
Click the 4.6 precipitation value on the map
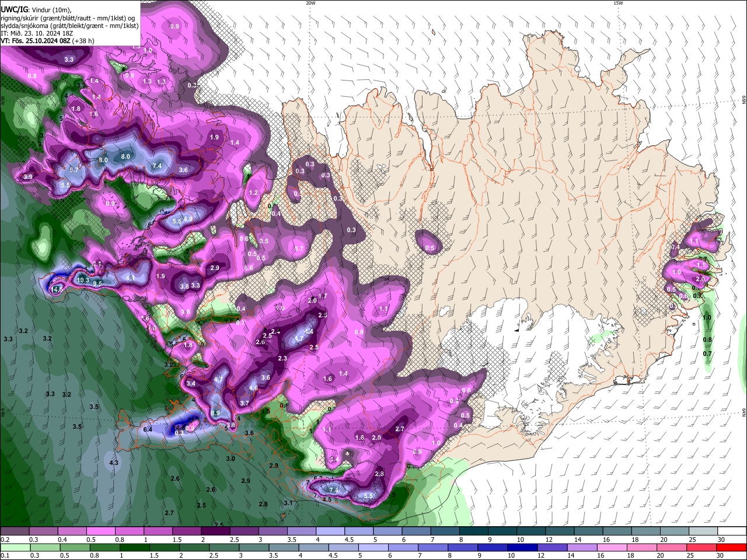point(253,388)
